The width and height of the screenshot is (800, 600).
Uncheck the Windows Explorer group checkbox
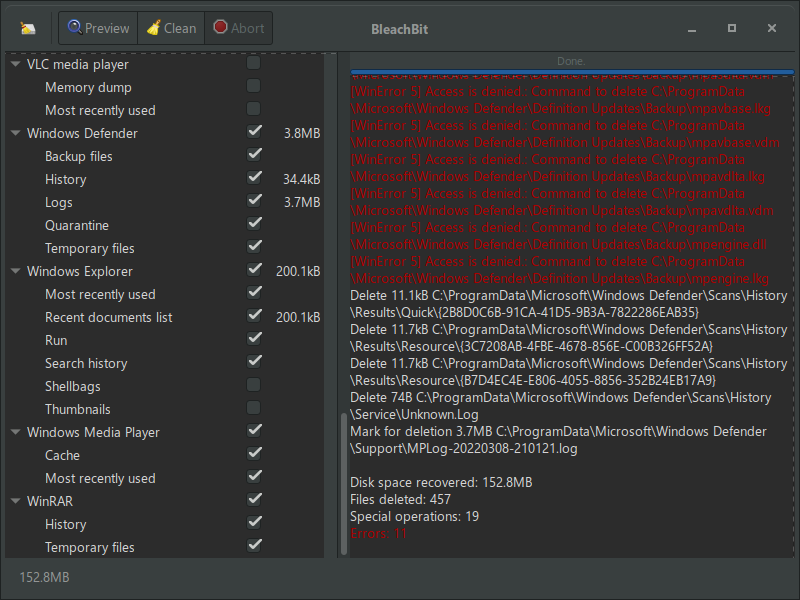point(254,269)
